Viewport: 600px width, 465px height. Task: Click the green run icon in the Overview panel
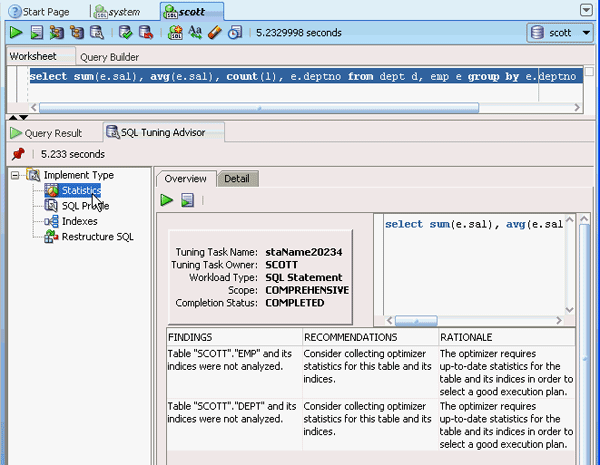tap(166, 200)
